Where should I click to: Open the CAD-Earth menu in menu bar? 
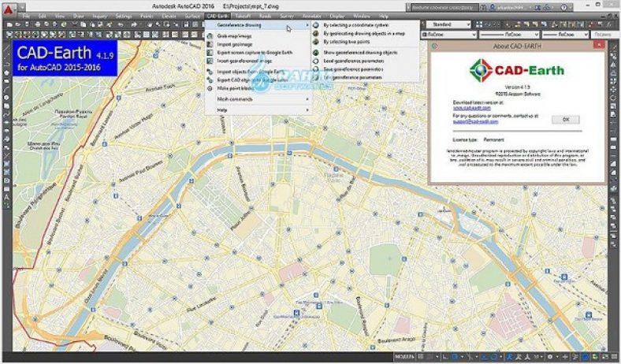click(x=218, y=16)
